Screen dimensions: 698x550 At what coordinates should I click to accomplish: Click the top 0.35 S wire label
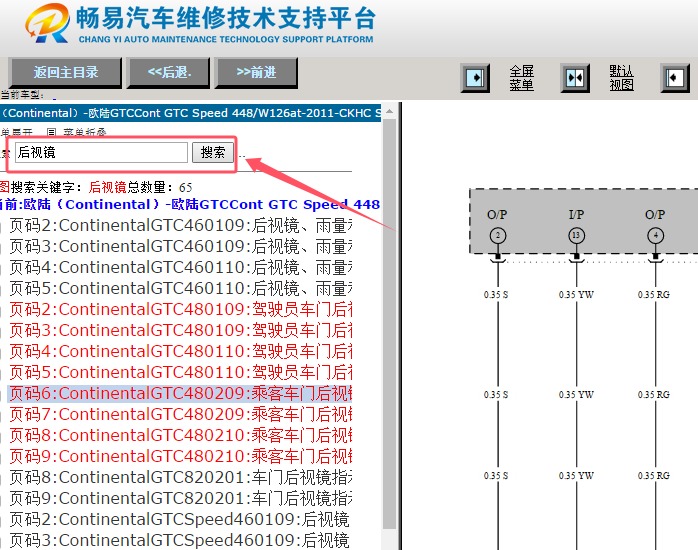coord(496,295)
